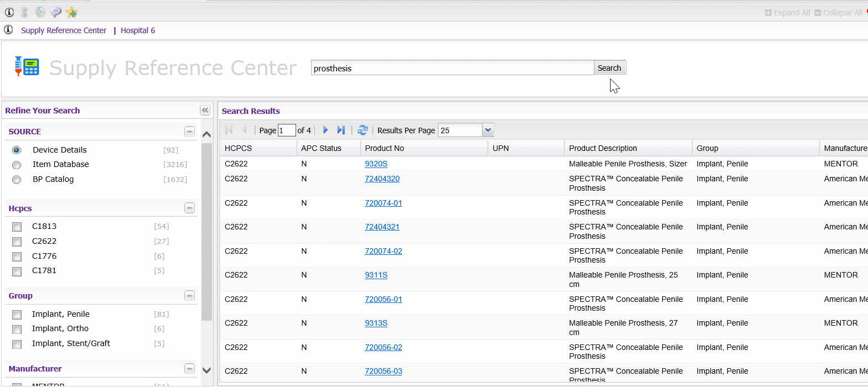Collapse the Refine Your Search panel
This screenshot has width=868, height=387.
[205, 110]
